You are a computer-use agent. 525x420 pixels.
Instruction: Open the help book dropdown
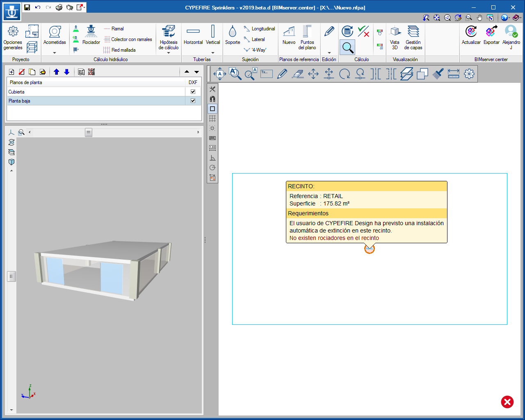tap(520, 18)
